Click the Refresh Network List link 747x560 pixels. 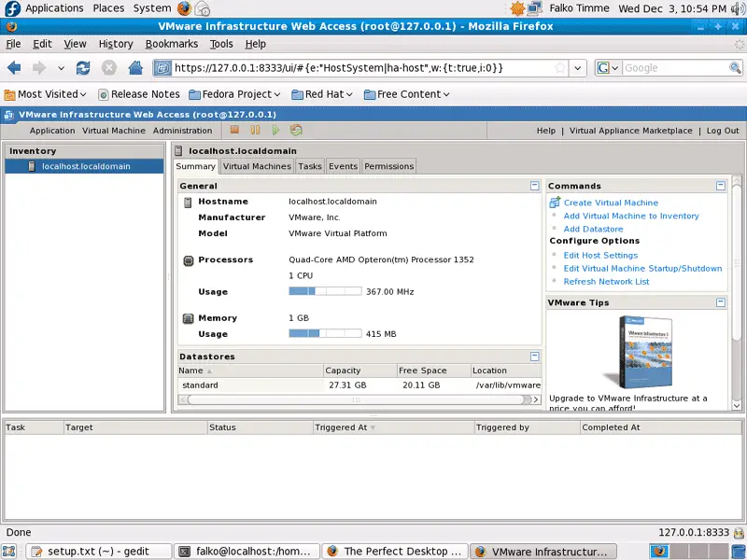(x=606, y=282)
